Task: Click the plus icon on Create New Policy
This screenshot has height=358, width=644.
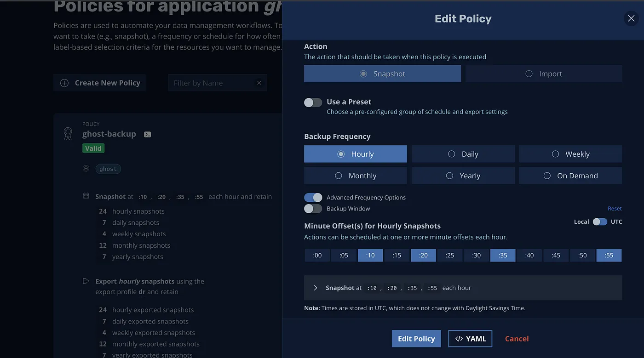Action: click(65, 83)
